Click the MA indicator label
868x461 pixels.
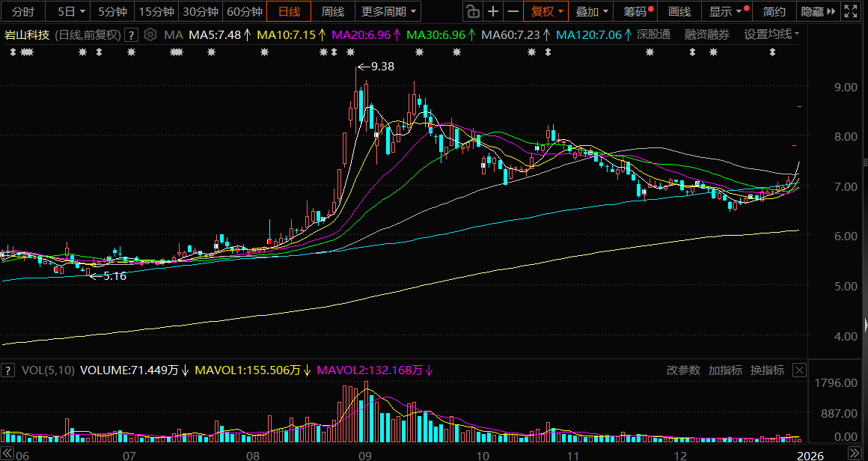coord(174,35)
